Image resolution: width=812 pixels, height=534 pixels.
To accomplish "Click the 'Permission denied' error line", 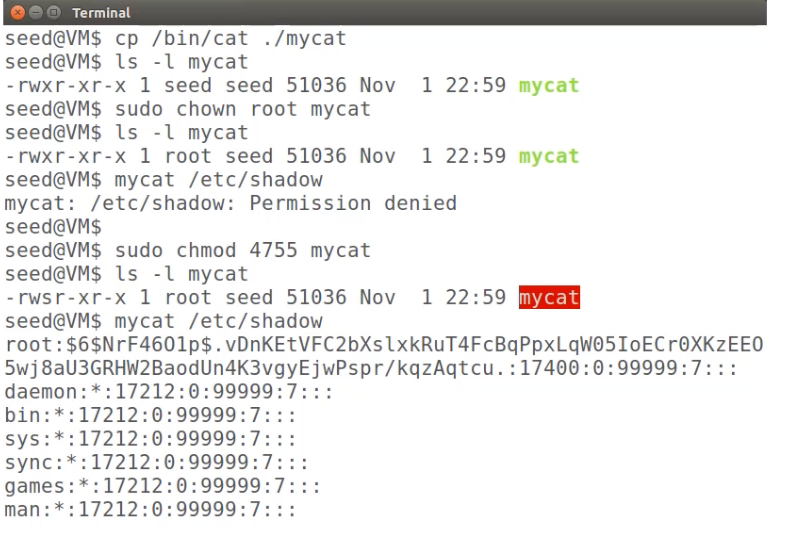I will 230,203.
